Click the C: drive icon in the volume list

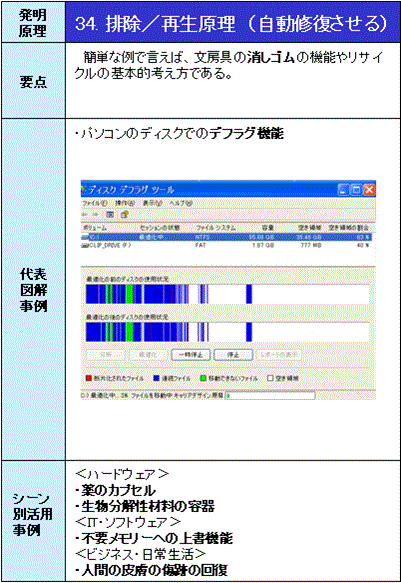tap(85, 237)
